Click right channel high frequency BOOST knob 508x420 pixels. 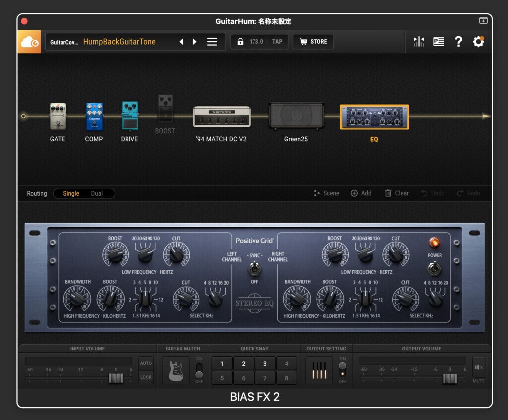click(330, 298)
